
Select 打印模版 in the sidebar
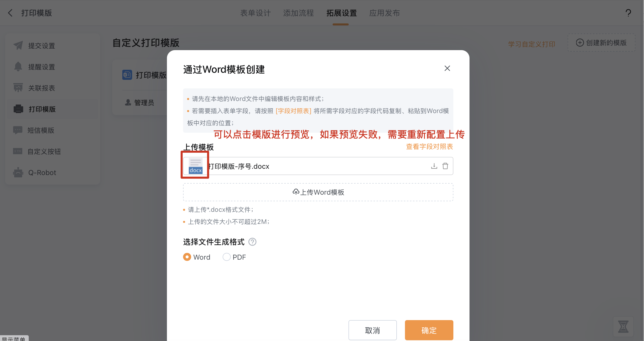[x=52, y=109]
